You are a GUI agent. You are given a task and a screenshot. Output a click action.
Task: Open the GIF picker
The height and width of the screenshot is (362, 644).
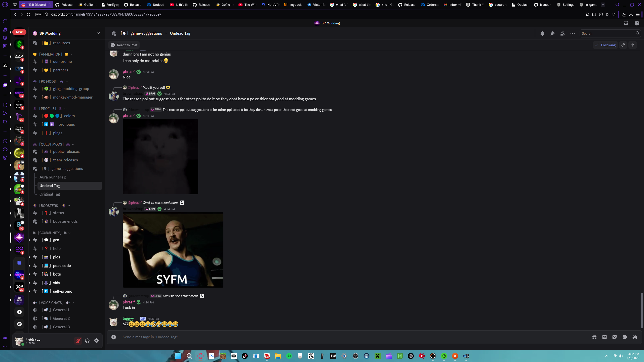[x=605, y=337]
